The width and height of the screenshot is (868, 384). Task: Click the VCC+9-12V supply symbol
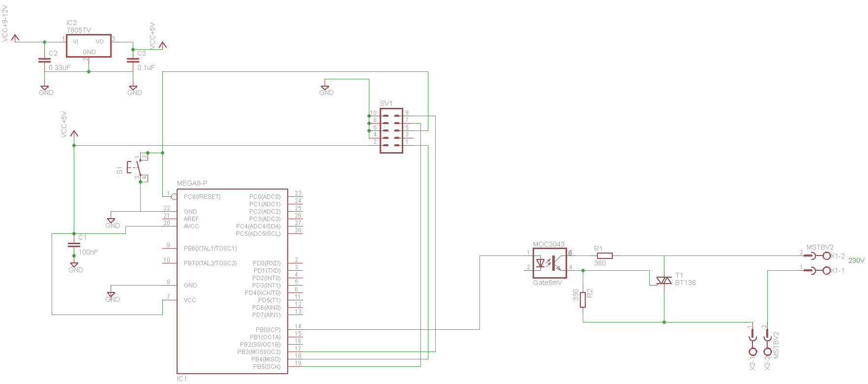click(x=15, y=38)
